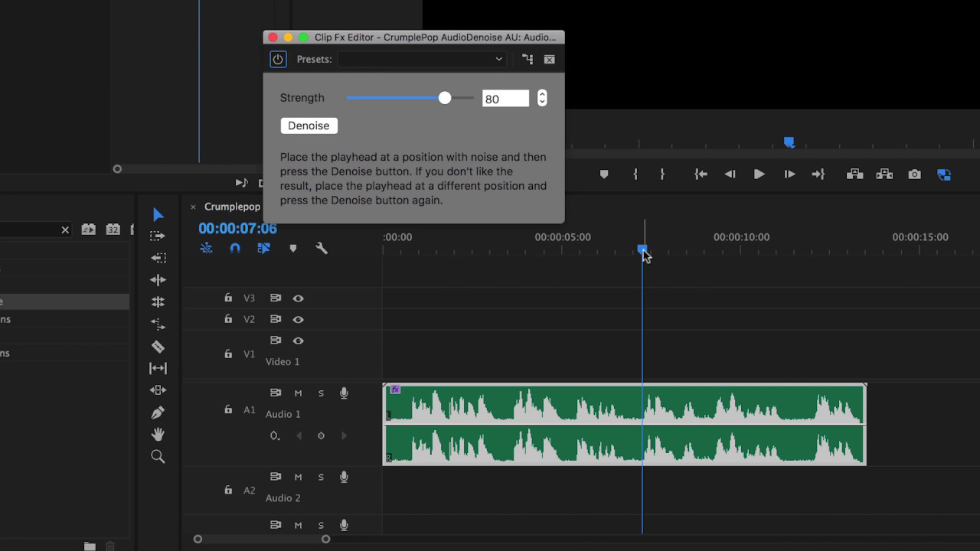980x551 pixels.
Task: Close the Crumplepop sequence tab
Action: coord(193,207)
